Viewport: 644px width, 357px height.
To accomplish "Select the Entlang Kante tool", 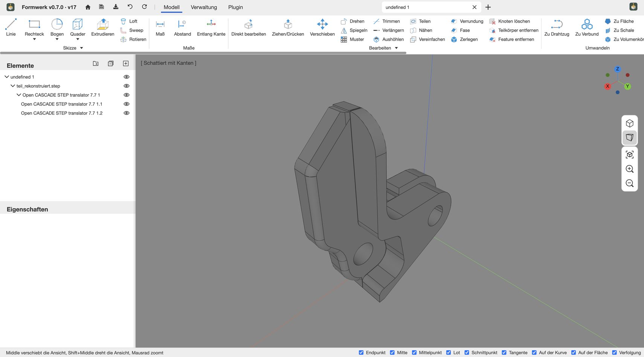I will [211, 27].
